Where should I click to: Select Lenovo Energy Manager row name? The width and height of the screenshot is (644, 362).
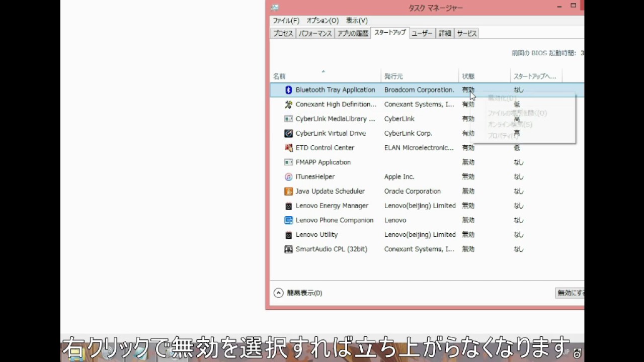332,206
